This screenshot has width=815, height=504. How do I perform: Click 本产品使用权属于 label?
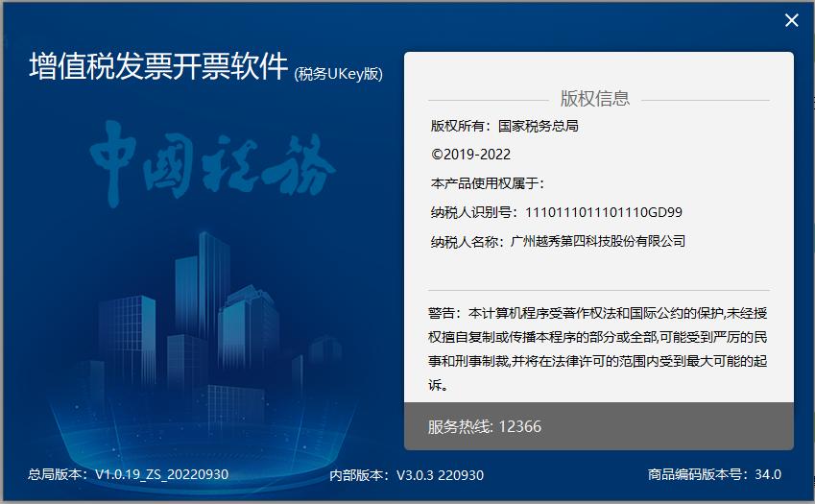point(487,183)
